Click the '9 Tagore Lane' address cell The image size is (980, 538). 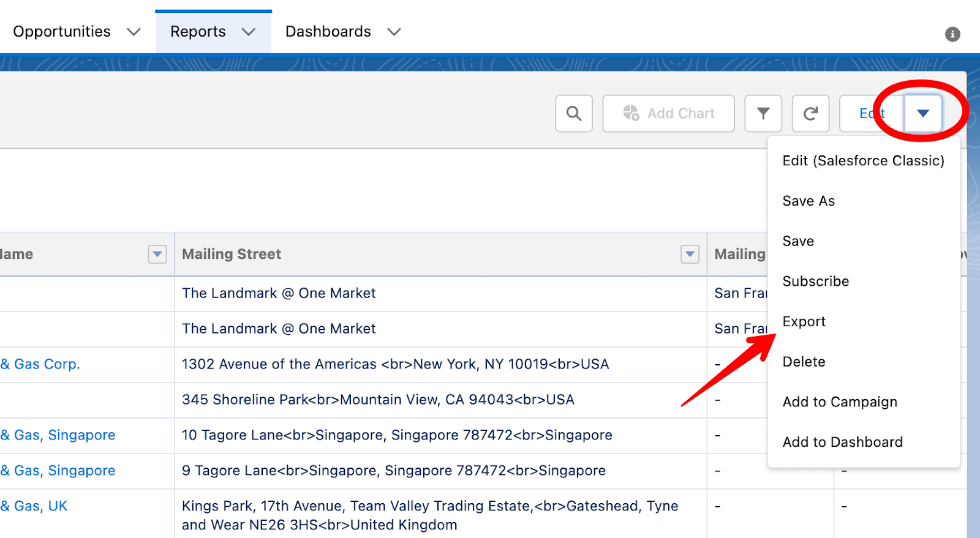coord(441,471)
